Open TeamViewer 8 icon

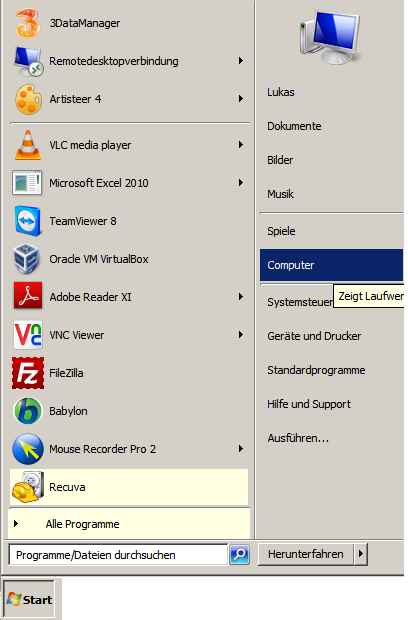pyautogui.click(x=28, y=221)
